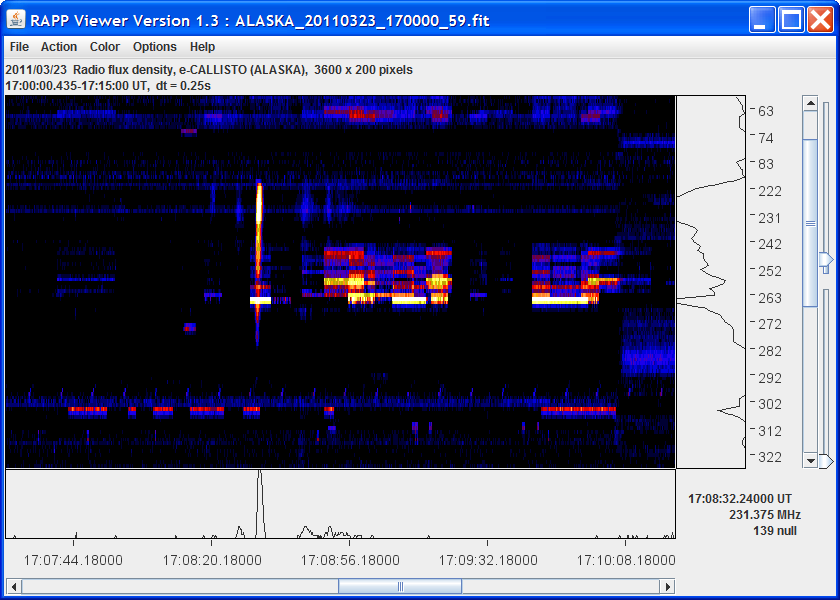Open the Color menu
The image size is (840, 600).
pos(104,47)
